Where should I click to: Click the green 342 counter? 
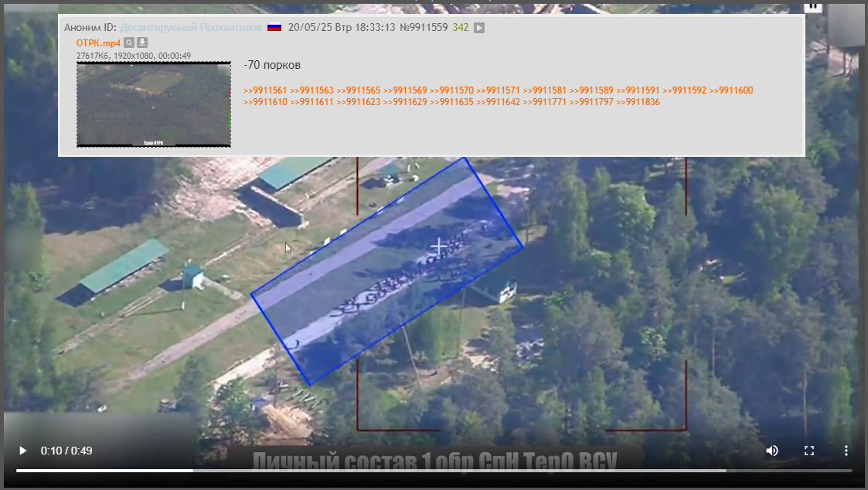[x=461, y=27]
